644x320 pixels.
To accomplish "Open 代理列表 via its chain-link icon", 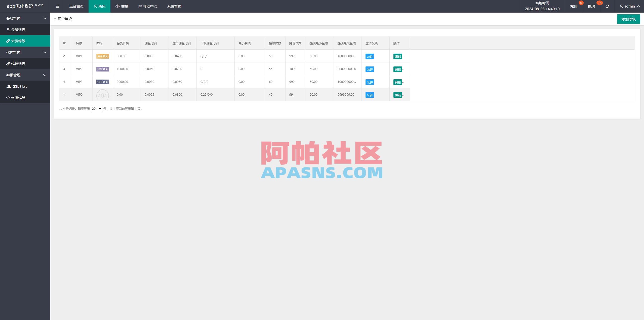I will (x=8, y=63).
